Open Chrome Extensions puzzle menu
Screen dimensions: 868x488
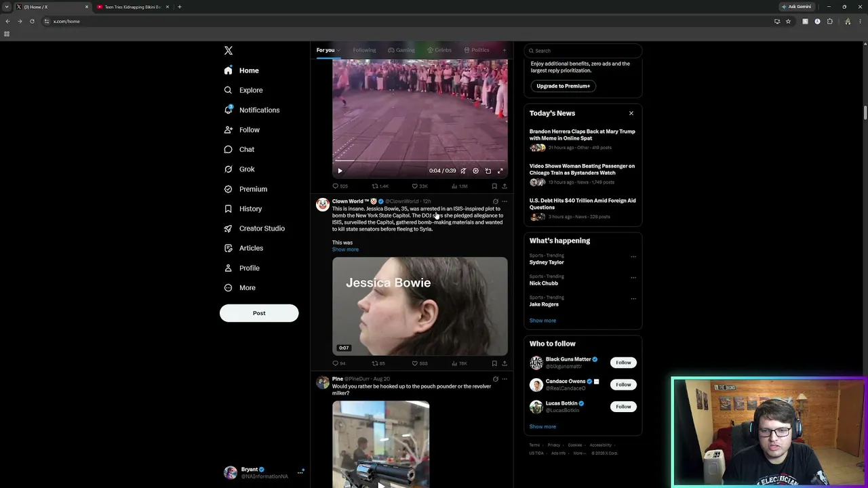(830, 21)
